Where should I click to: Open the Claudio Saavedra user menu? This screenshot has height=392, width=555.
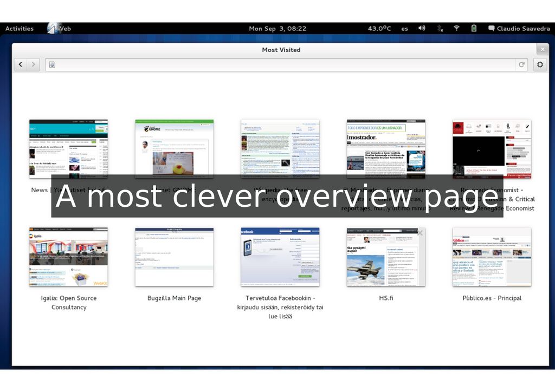coord(519,29)
